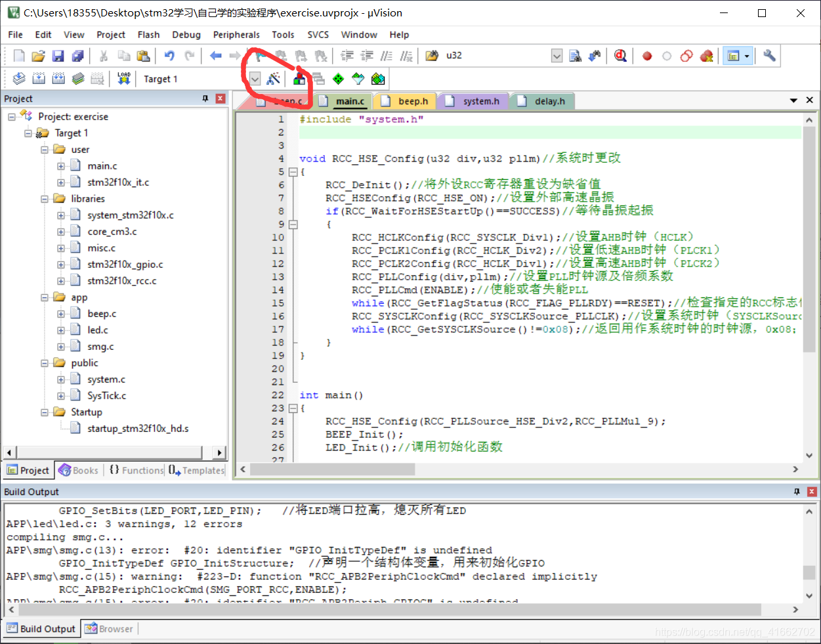Screen dimensions: 821x644
Task: Switch to the system.h editor tab
Action: [x=473, y=101]
